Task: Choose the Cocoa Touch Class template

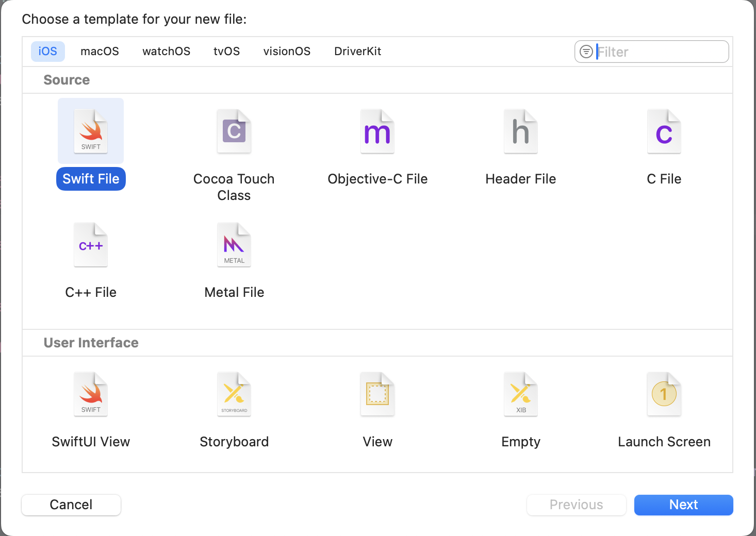Action: [234, 131]
